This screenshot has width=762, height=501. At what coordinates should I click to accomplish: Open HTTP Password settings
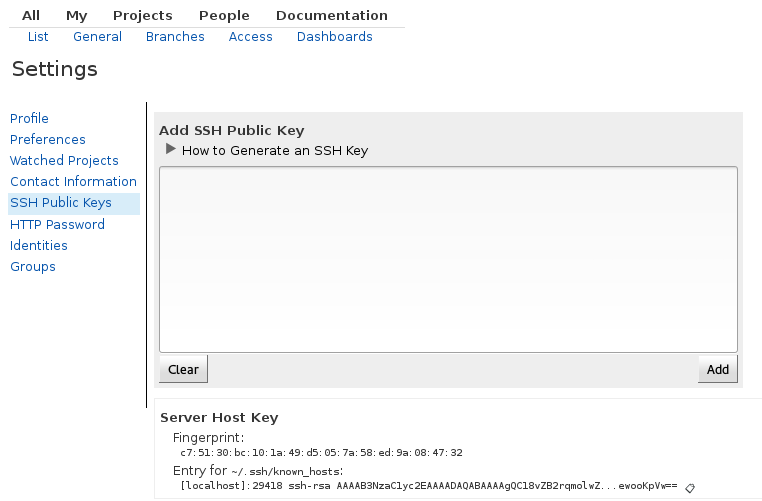coord(57,225)
